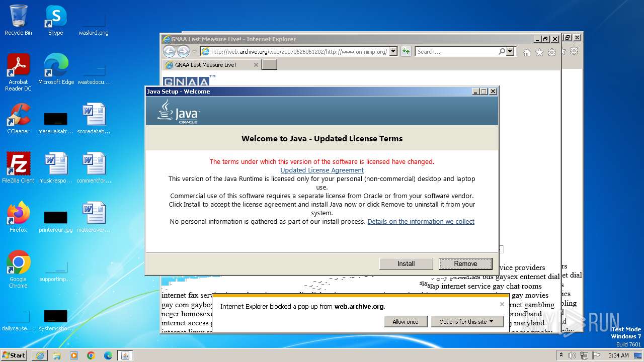Screen dimensions: 644x362
Task: Launch Skype from the desktop
Action: coord(55,20)
